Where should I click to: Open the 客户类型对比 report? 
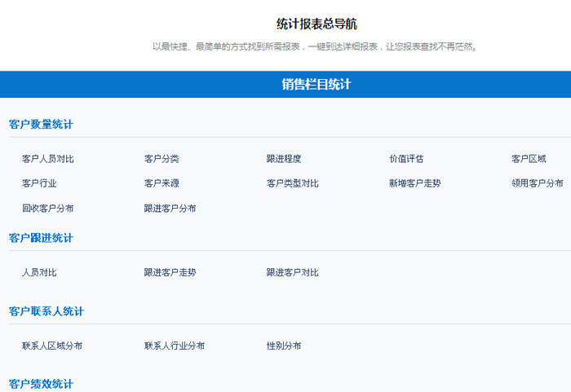[293, 183]
